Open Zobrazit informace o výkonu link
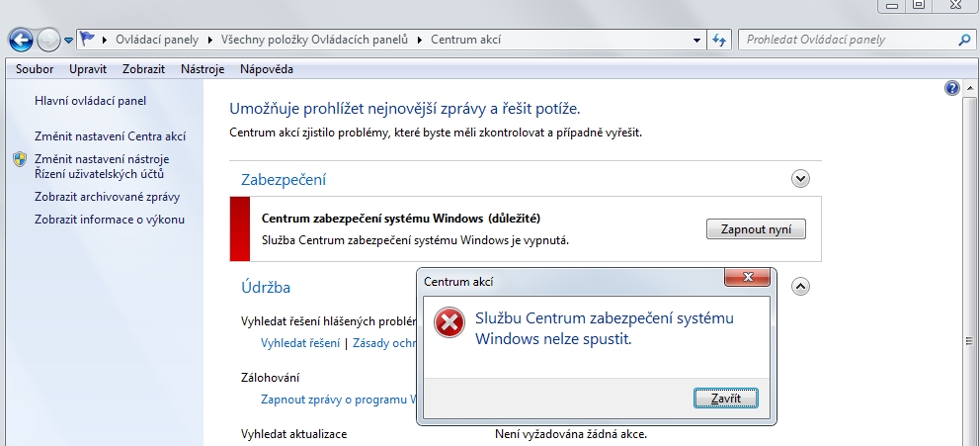 click(110, 220)
